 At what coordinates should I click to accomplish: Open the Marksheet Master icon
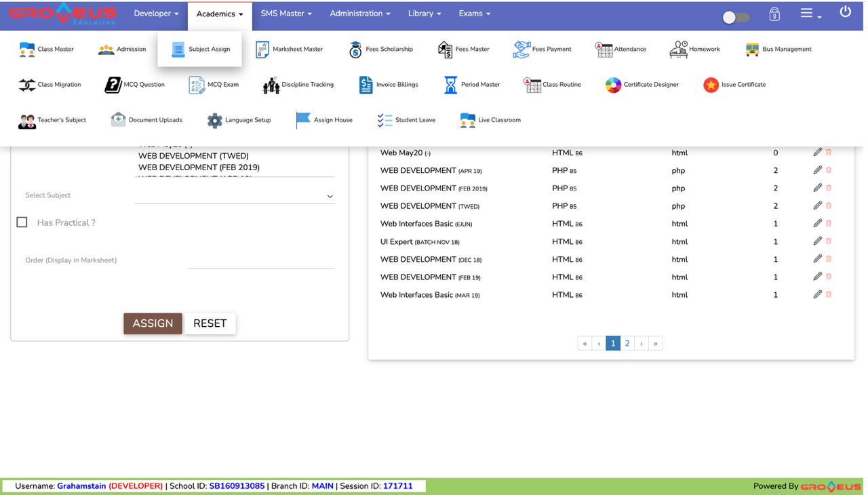click(262, 49)
